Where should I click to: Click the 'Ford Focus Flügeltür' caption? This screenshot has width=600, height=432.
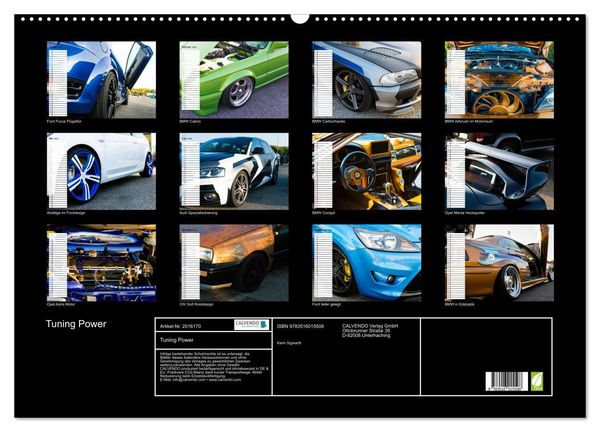point(64,121)
